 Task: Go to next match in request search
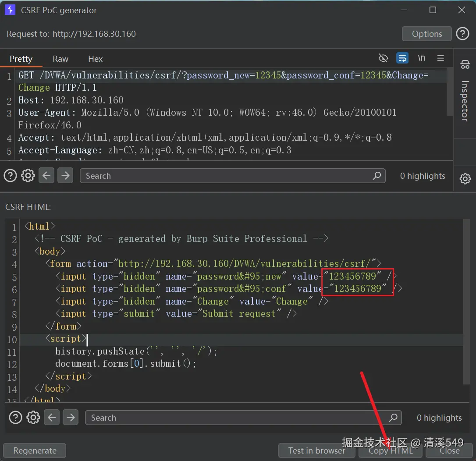(65, 175)
